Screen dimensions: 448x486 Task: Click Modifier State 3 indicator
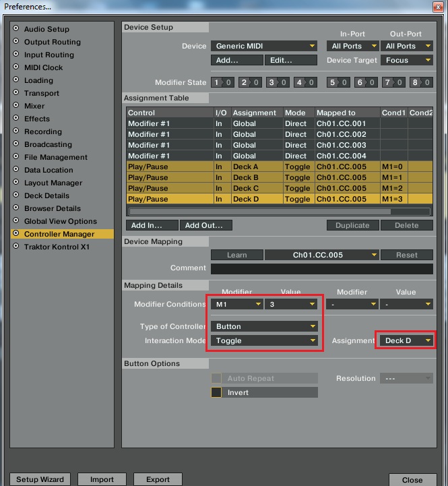tap(278, 82)
